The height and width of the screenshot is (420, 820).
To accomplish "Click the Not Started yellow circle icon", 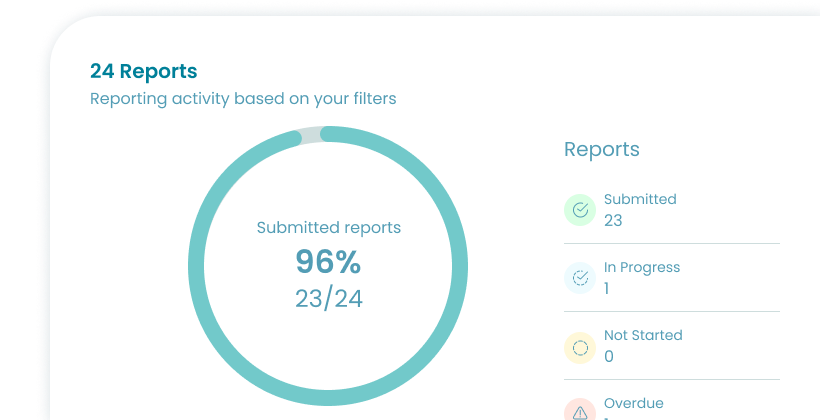I will (580, 348).
